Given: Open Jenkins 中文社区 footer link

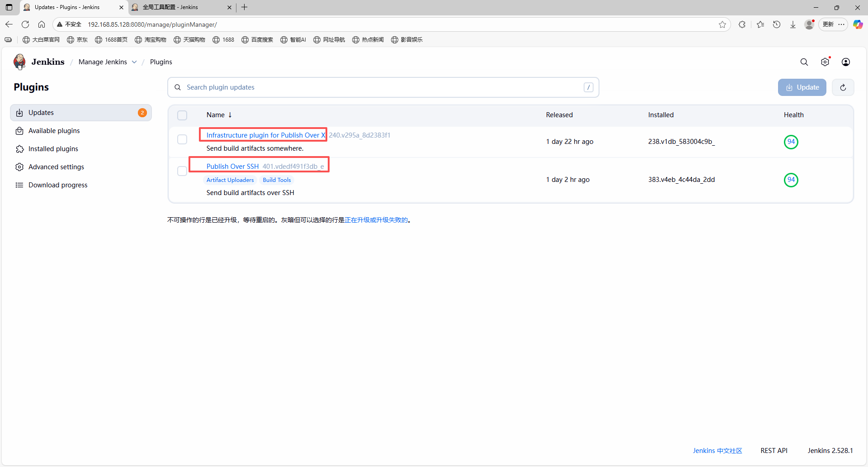Looking at the screenshot, I should 717,451.
